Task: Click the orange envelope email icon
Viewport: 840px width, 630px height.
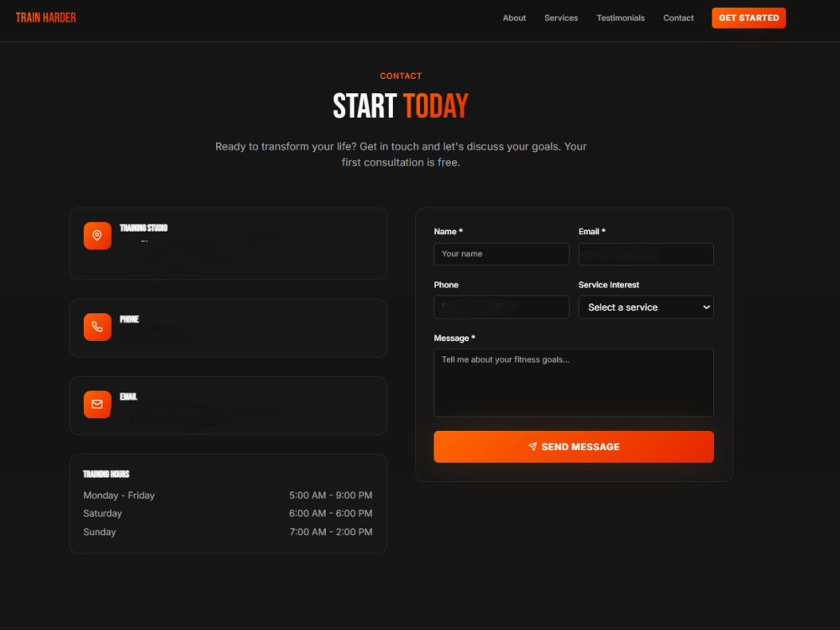Action: pos(97,404)
